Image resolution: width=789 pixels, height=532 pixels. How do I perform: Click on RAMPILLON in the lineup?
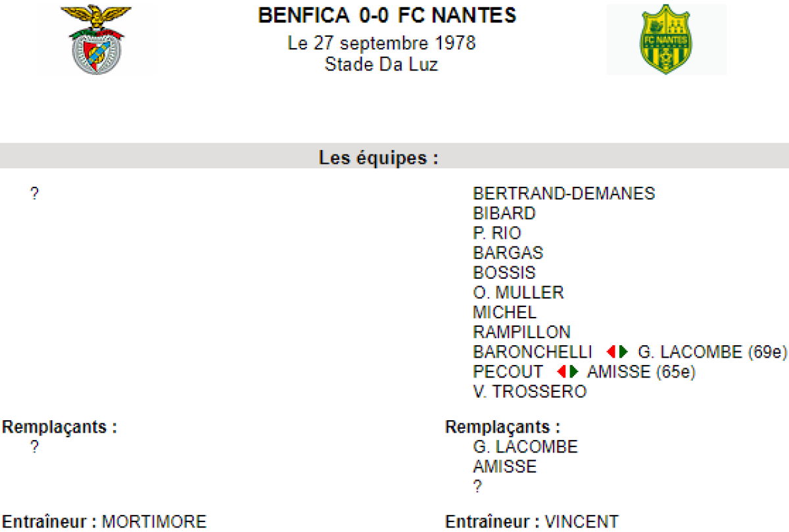coord(521,332)
